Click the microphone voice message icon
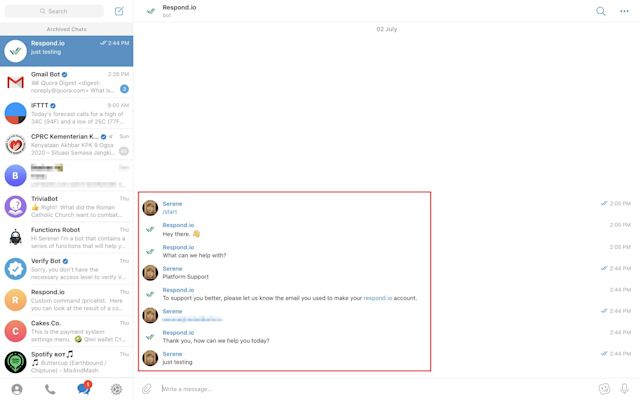This screenshot has height=400, width=640. pos(624,389)
